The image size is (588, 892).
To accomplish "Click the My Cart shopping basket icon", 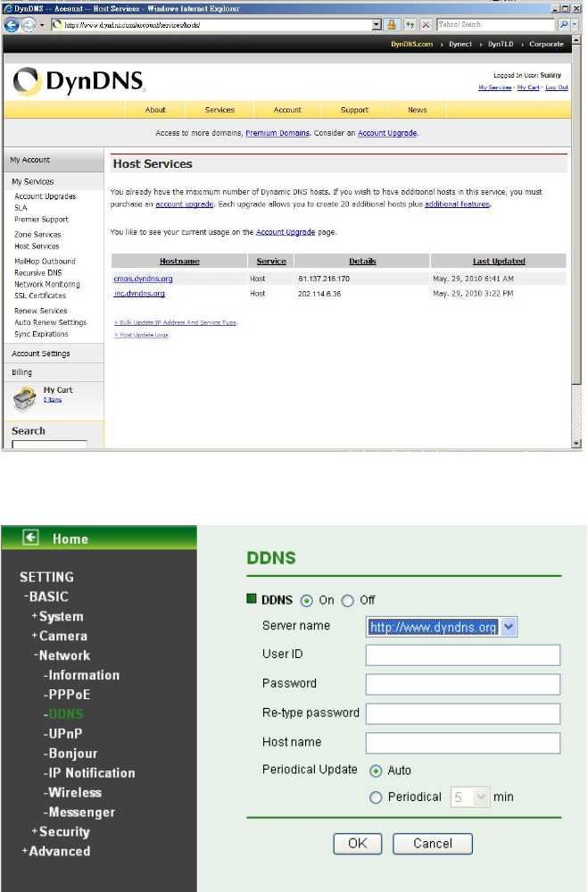I will point(24,398).
